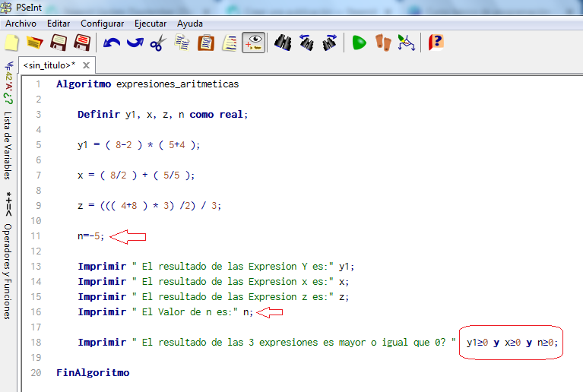Click the *+=< operators icon in sidebar
The height and width of the screenshot is (392, 583).
pyautogui.click(x=8, y=204)
